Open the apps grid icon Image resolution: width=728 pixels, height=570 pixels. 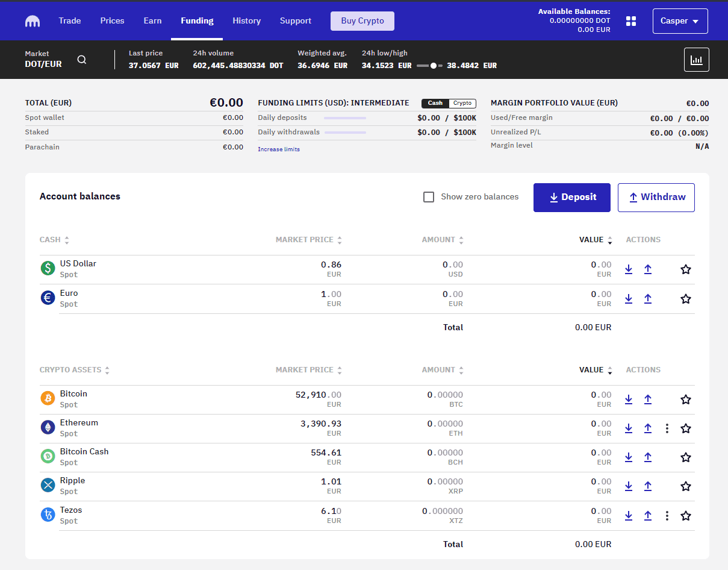click(x=631, y=21)
